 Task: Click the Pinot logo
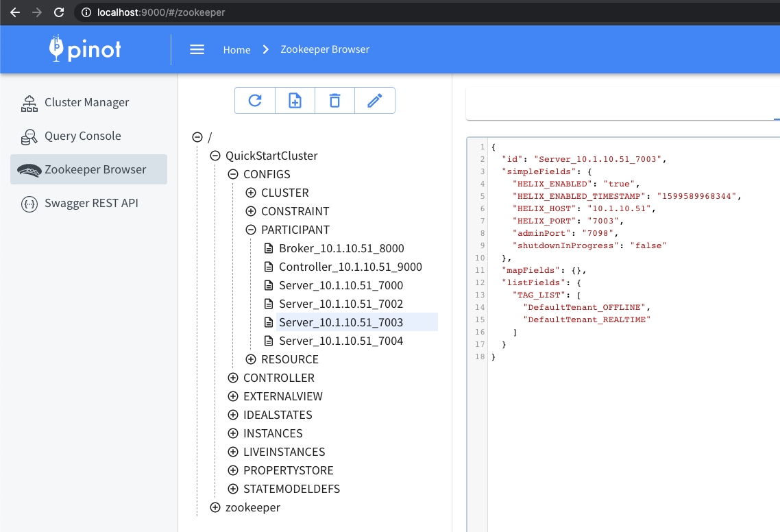pos(85,49)
